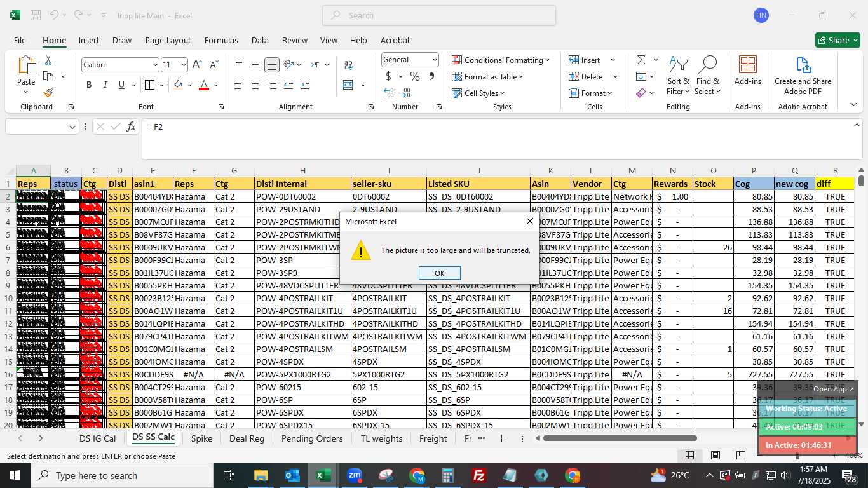Open the font size 11 dropdown
Viewport: 868px width, 488px height.
click(x=184, y=65)
